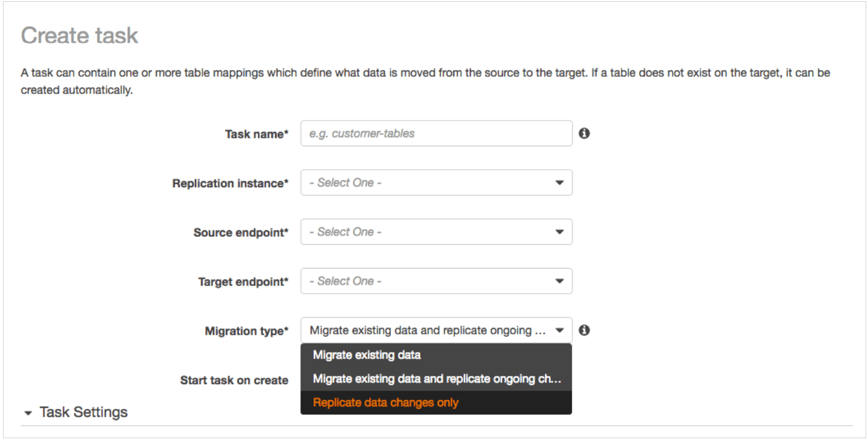Click the selected Migration type value text
Image resolution: width=868 pixels, height=440 pixels.
(x=428, y=330)
